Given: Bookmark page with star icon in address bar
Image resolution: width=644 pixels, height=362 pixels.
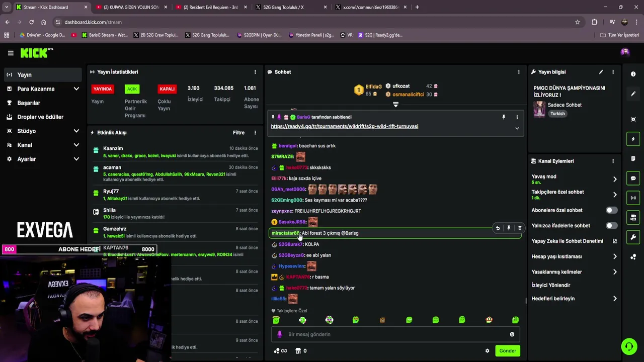Looking at the screenshot, I should [578, 22].
